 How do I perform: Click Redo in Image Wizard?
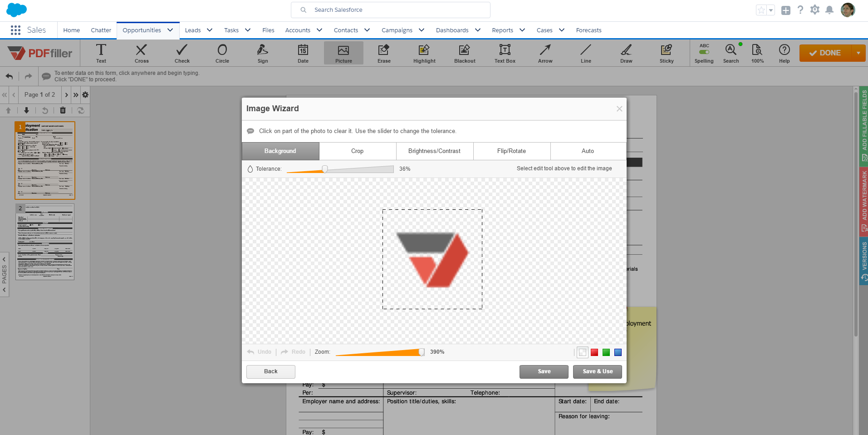pos(293,352)
